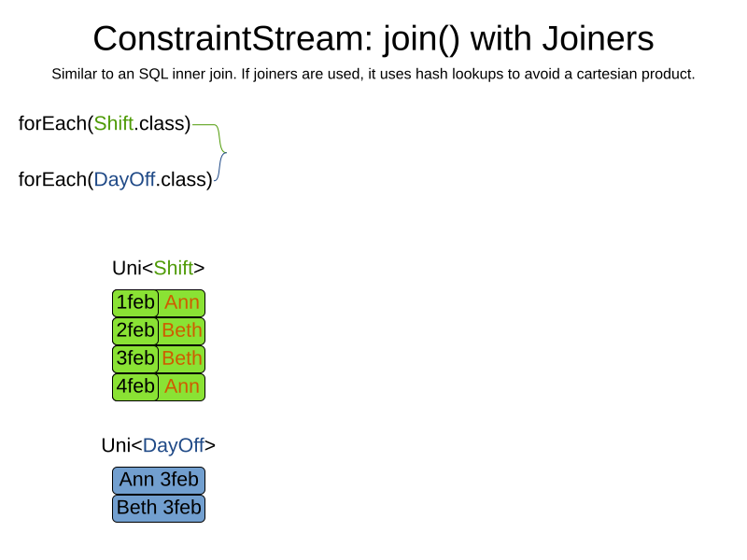Click Ann in the 1feb shift row
Viewport: 747px width, 560px height.
[182, 302]
